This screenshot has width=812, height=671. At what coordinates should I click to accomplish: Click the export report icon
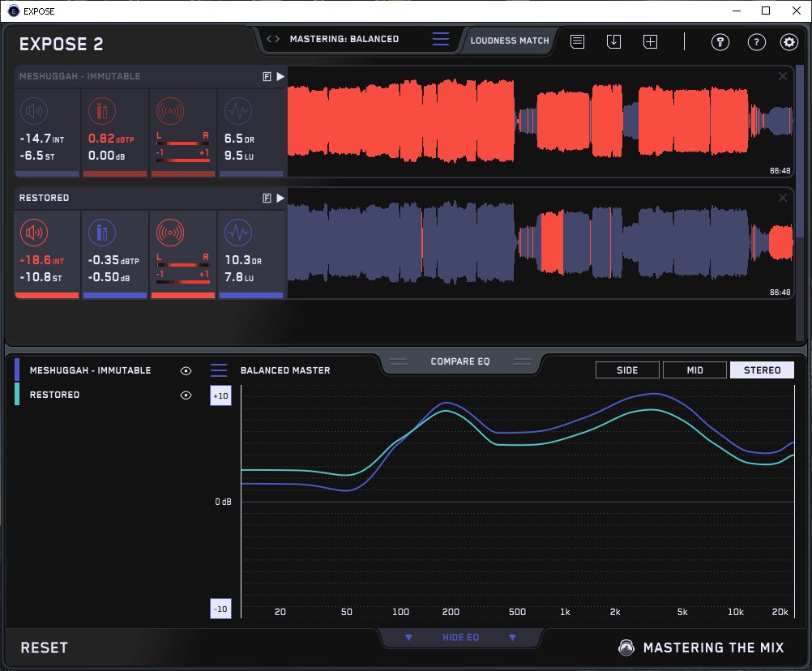pyautogui.click(x=613, y=41)
